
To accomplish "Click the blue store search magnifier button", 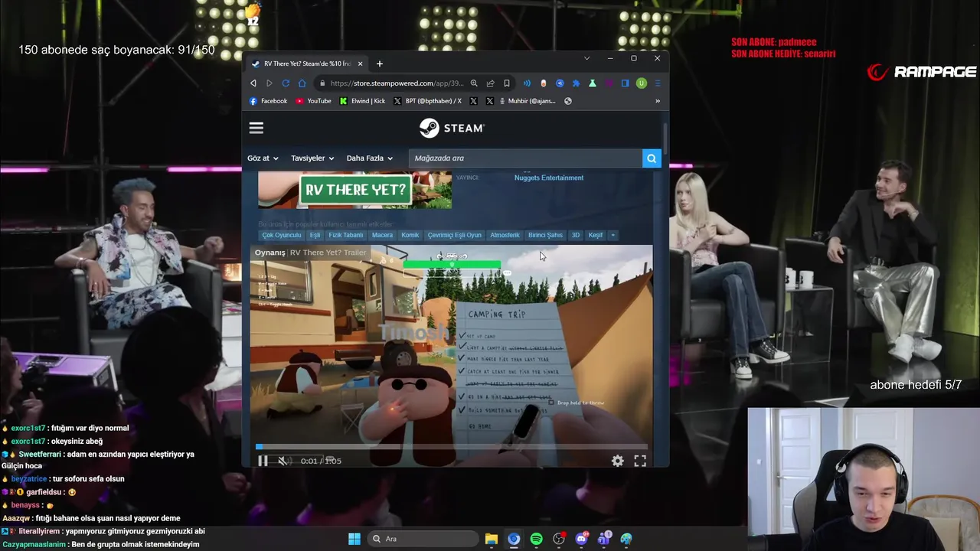I will click(652, 158).
